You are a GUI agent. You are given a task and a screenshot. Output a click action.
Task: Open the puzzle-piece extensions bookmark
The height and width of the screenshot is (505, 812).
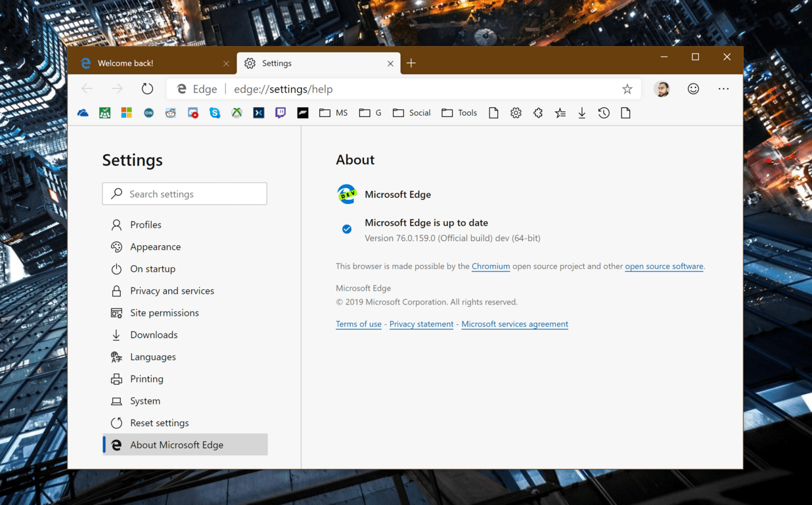pyautogui.click(x=538, y=113)
